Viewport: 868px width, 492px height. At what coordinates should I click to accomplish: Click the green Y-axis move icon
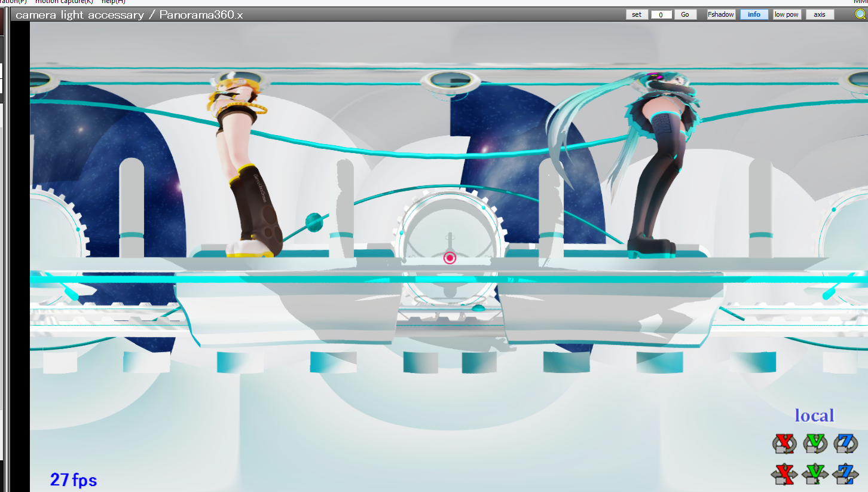click(x=814, y=473)
